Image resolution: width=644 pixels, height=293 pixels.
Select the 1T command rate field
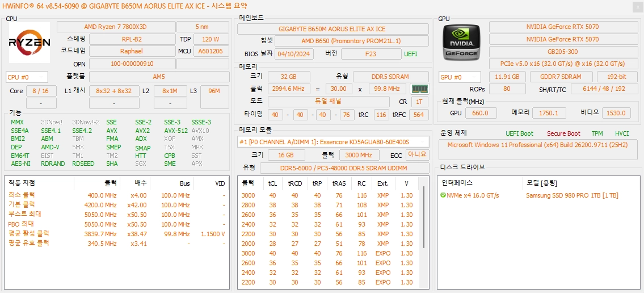click(x=419, y=102)
